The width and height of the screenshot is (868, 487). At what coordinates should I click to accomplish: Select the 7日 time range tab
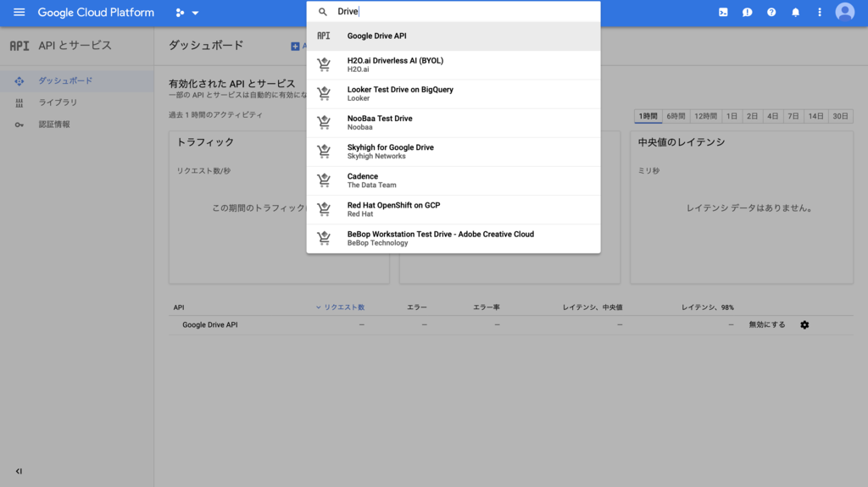point(793,116)
